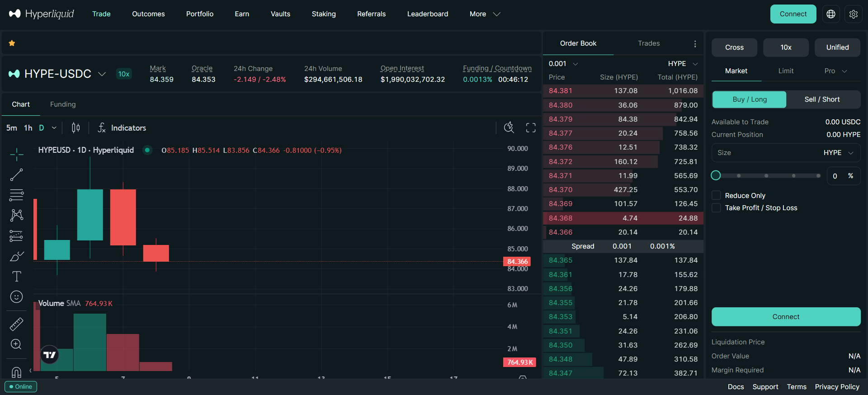The width and height of the screenshot is (868, 395).
Task: Select the text annotation tool
Action: point(17,276)
